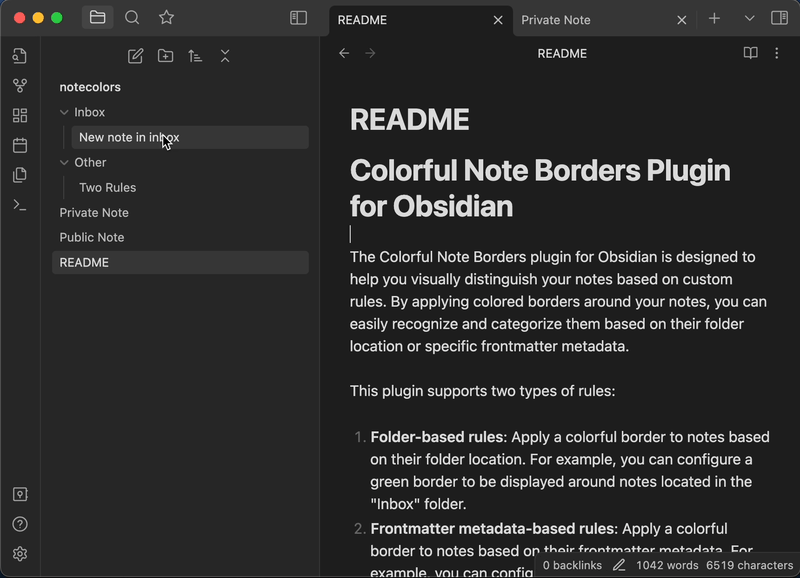Screen dimensions: 800x578
Task: Open today's daily note calendar icon
Action: [20, 145]
